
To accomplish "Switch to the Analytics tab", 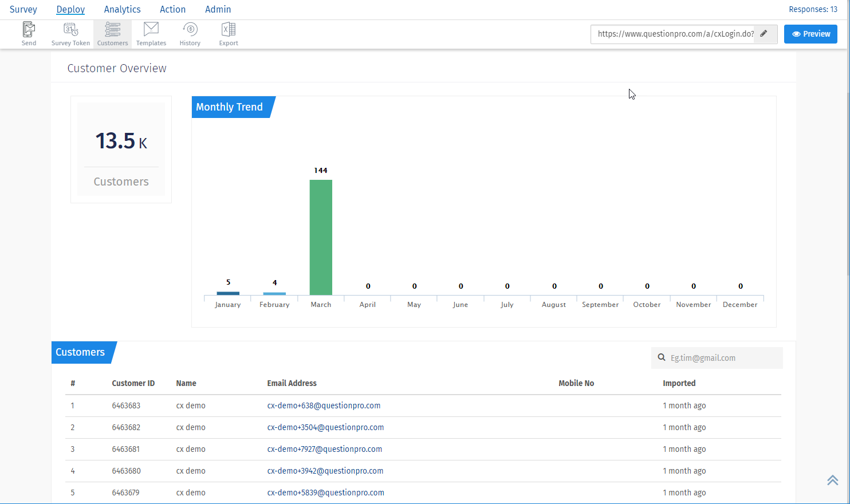I will pos(122,9).
